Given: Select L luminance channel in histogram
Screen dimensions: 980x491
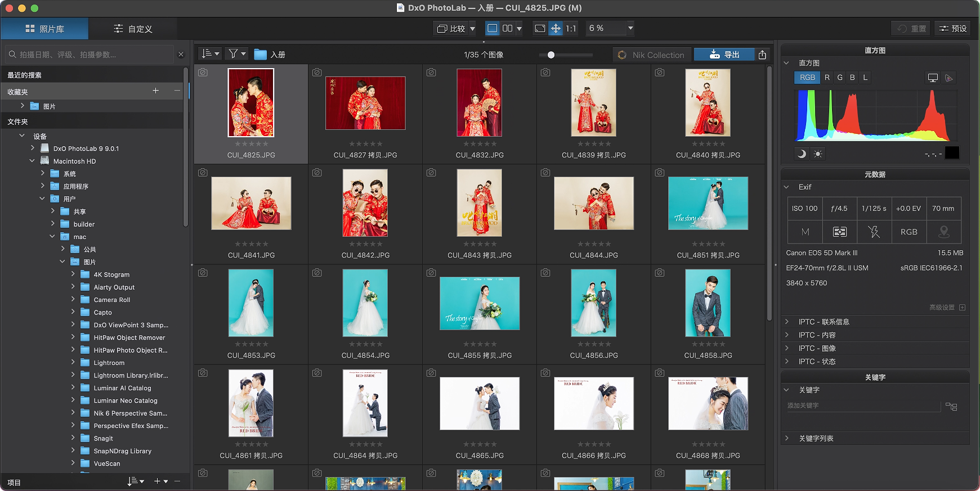Looking at the screenshot, I should click(x=865, y=78).
